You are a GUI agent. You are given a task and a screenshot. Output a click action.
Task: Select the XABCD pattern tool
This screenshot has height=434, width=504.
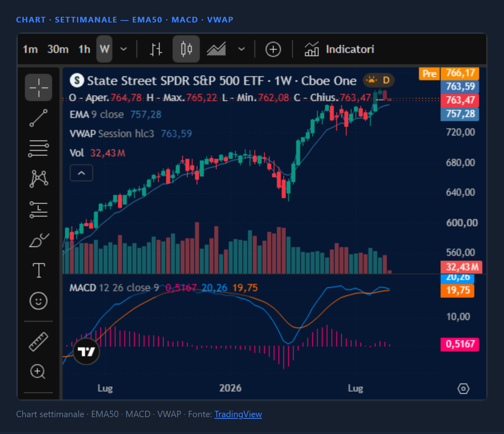tap(39, 179)
